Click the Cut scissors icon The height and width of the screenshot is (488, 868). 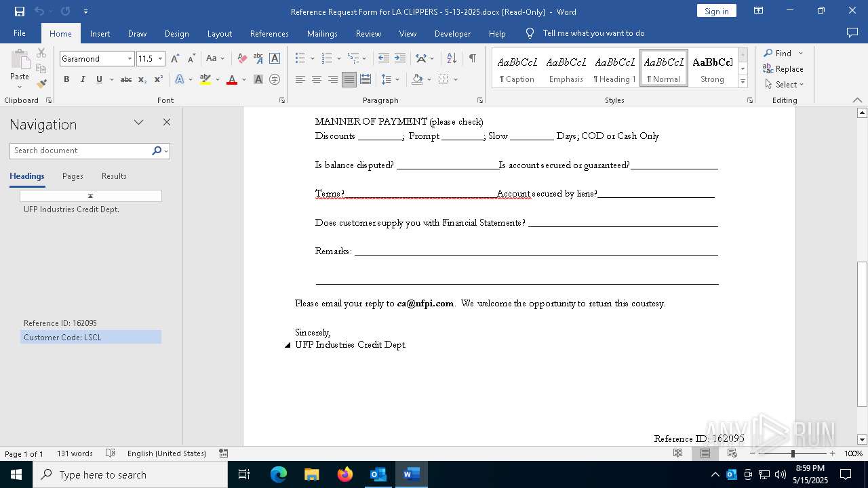(41, 53)
